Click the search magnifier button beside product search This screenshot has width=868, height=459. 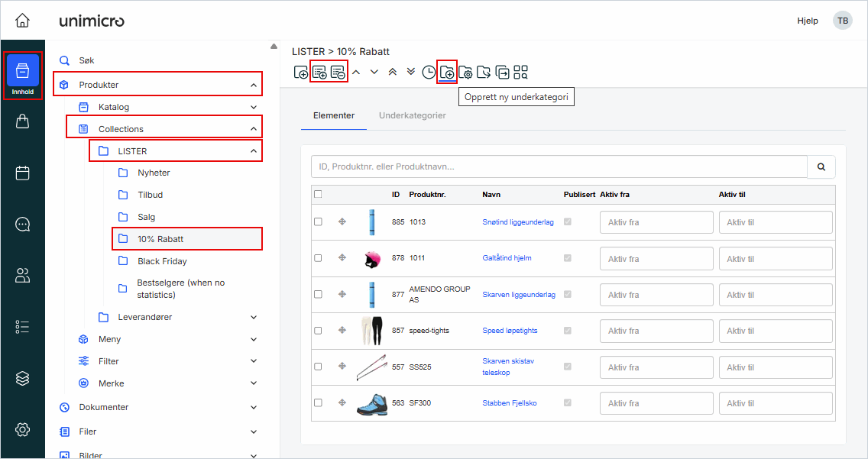[821, 166]
